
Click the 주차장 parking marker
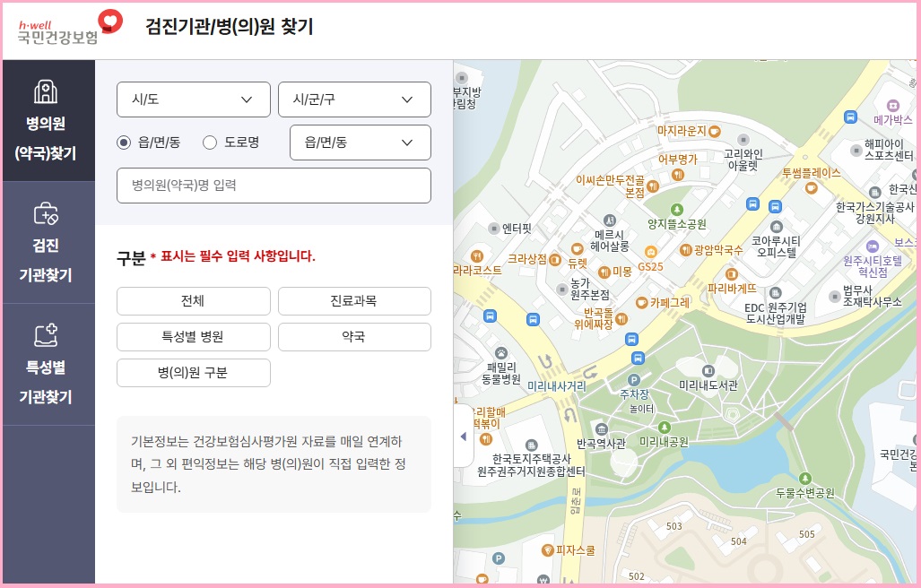[634, 380]
